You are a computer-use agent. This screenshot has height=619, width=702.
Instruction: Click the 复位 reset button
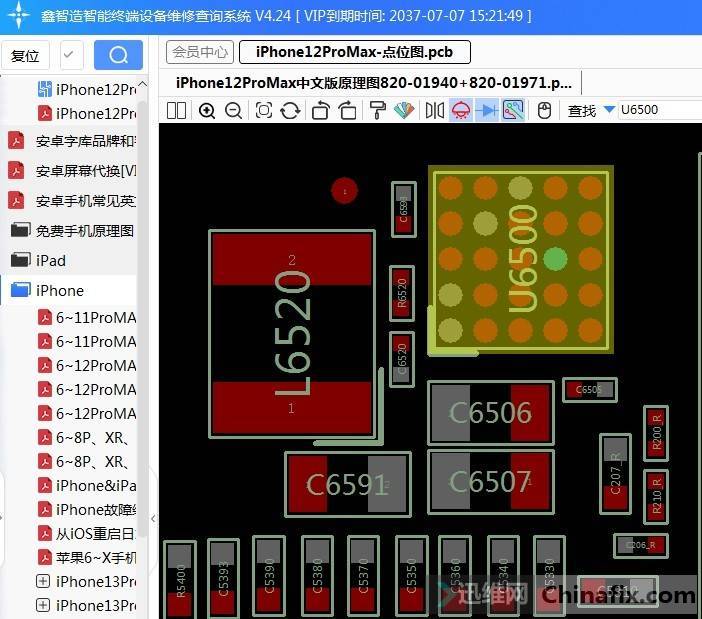point(25,55)
